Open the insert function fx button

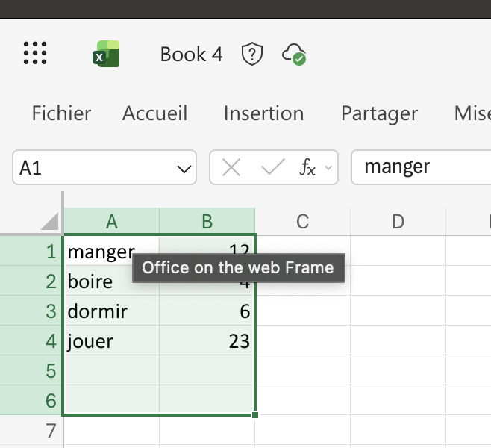(x=307, y=168)
